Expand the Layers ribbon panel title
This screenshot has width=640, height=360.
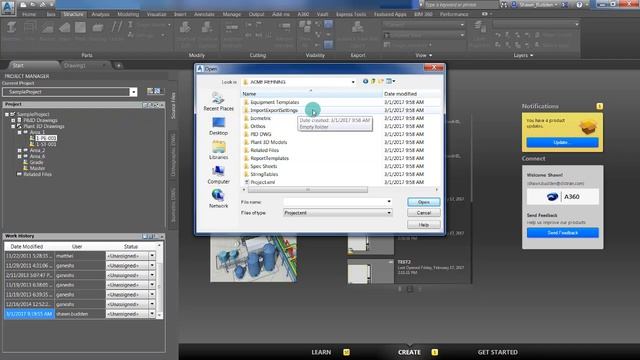coord(523,55)
